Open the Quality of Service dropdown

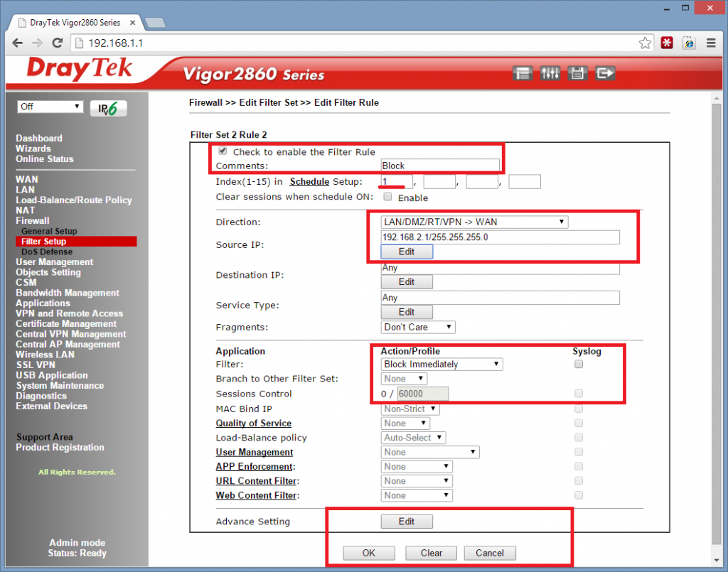coord(405,423)
